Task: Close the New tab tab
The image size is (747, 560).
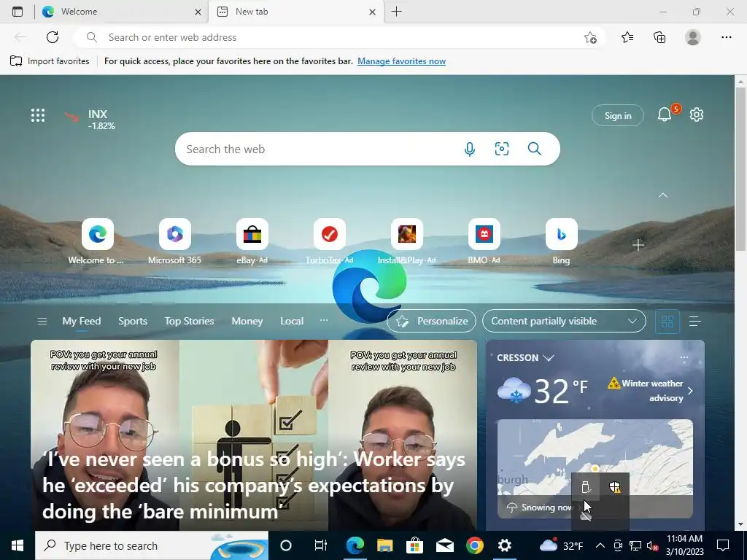Action: point(373,12)
